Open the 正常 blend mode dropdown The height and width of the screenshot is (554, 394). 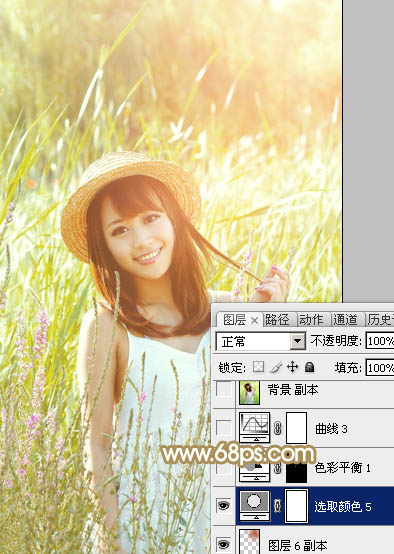261,341
